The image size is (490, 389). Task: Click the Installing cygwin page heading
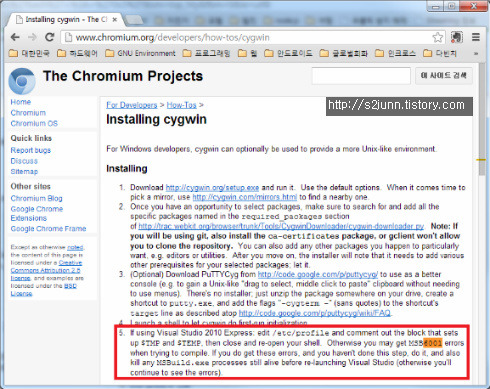pos(156,119)
